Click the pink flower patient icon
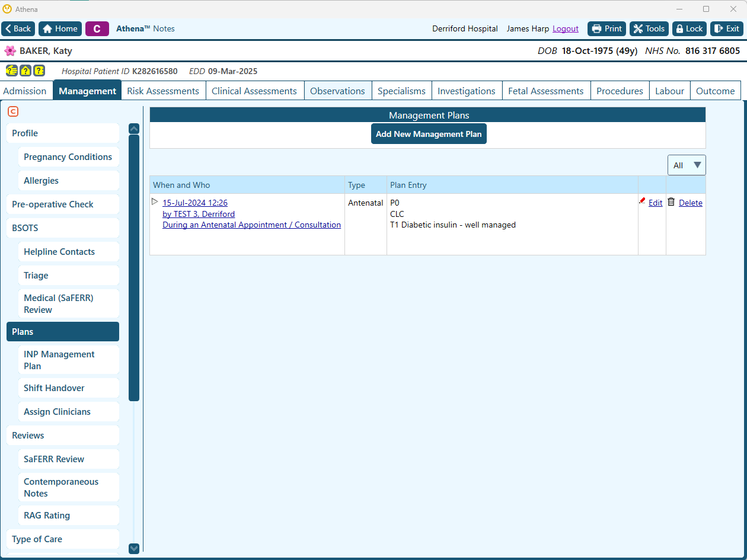 10,51
